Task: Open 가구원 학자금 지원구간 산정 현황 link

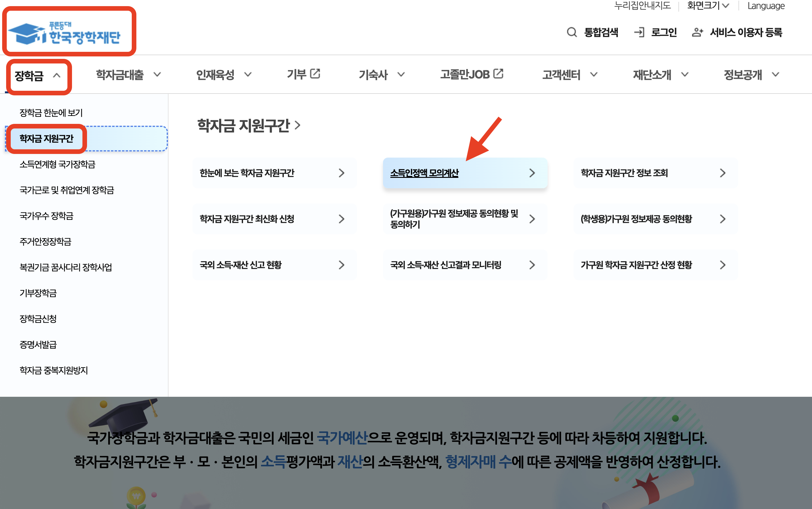Action: click(x=636, y=265)
